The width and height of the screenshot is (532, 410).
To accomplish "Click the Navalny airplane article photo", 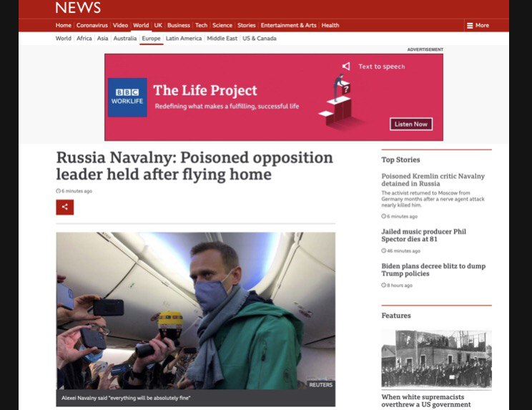I will [x=196, y=311].
